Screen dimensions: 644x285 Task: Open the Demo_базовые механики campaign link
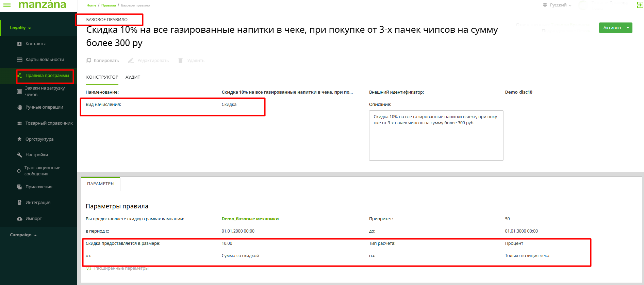coord(250,219)
